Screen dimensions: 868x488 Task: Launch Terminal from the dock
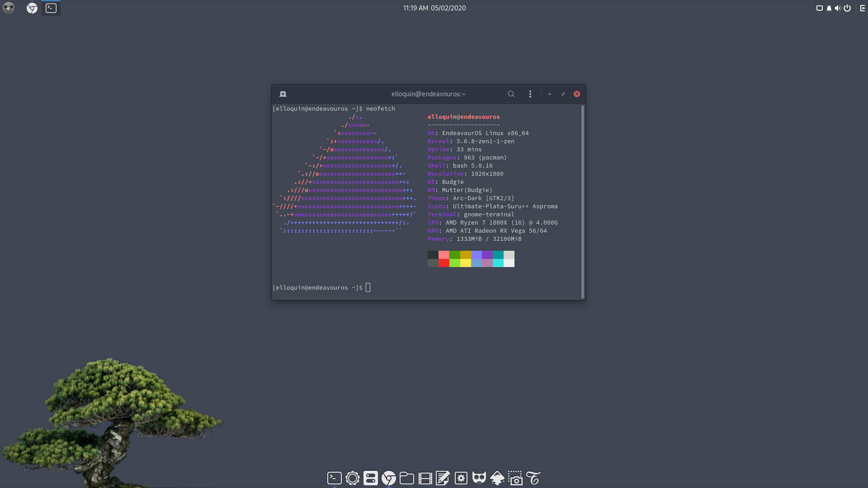coord(335,478)
